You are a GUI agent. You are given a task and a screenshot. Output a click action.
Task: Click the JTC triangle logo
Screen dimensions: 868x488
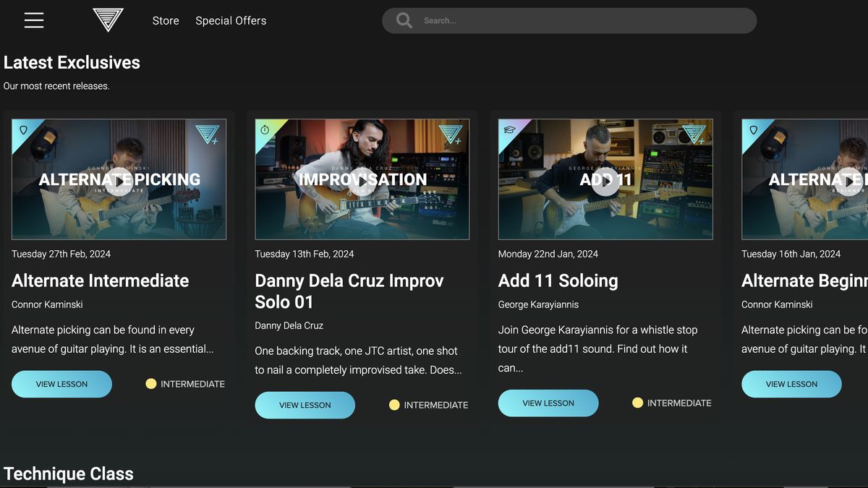(x=108, y=20)
